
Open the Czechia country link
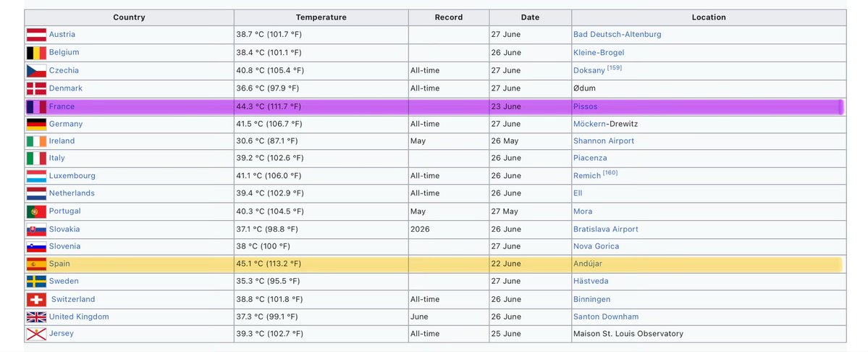(x=64, y=70)
